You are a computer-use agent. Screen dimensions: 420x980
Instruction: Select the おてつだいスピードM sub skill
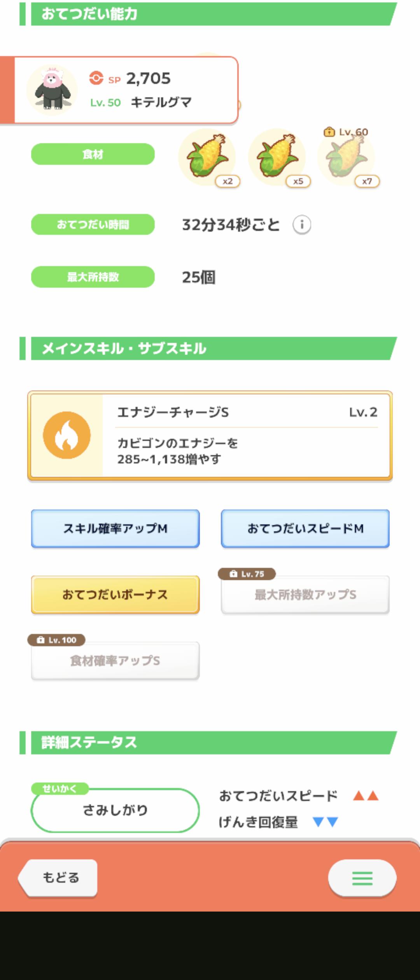point(305,528)
